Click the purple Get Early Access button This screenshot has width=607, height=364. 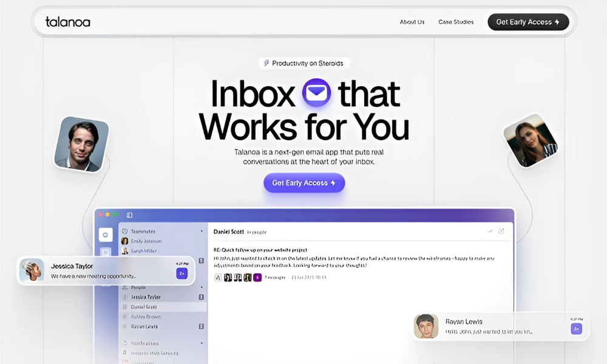tap(304, 183)
